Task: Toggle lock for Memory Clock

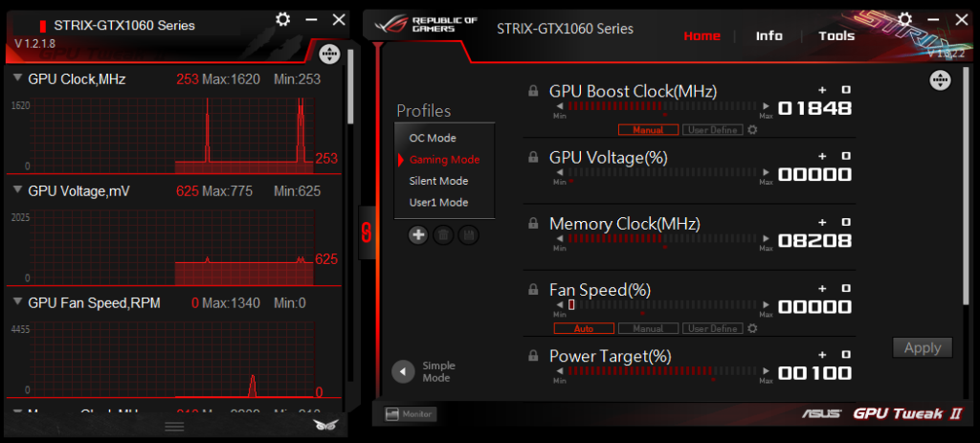Action: point(533,223)
